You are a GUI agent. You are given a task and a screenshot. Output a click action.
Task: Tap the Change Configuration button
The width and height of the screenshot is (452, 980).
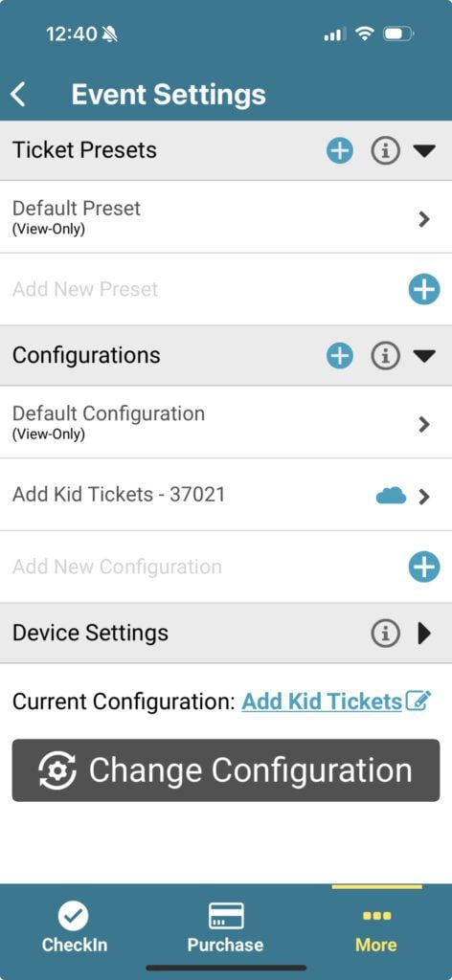click(226, 770)
